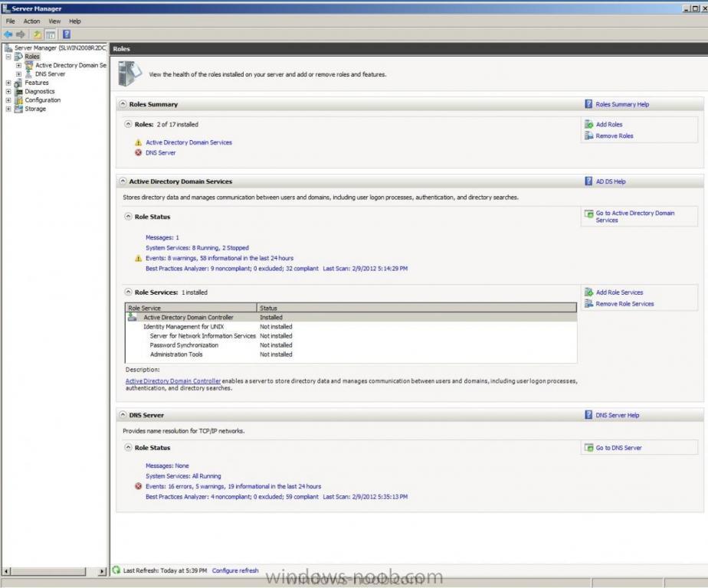Click the Roles node icon in tree
Image resolution: width=708 pixels, height=588 pixels.
pyautogui.click(x=18, y=57)
